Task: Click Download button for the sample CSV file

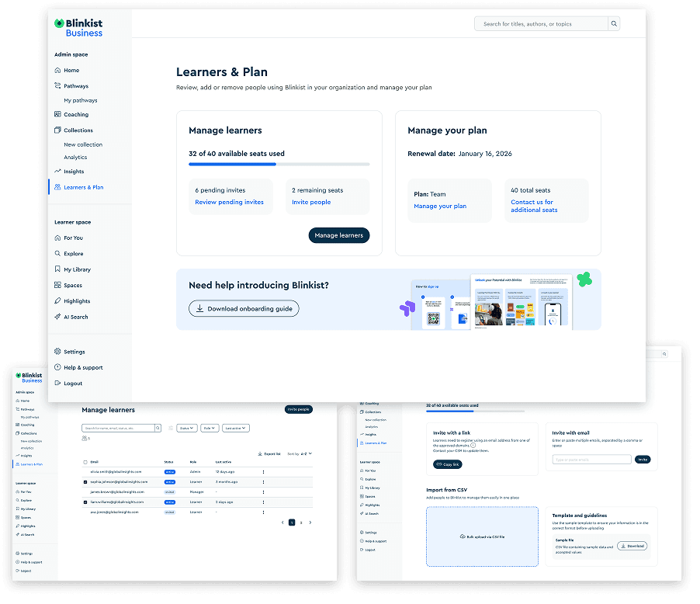Action: (632, 546)
